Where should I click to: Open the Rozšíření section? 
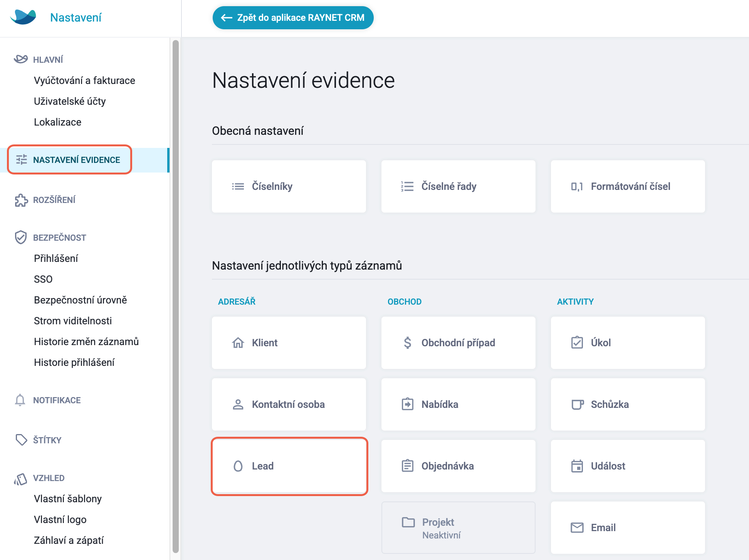tap(54, 200)
